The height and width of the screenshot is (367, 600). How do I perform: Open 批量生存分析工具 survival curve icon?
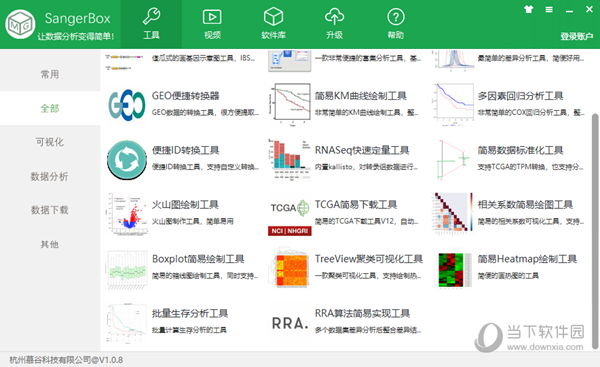pos(127,323)
